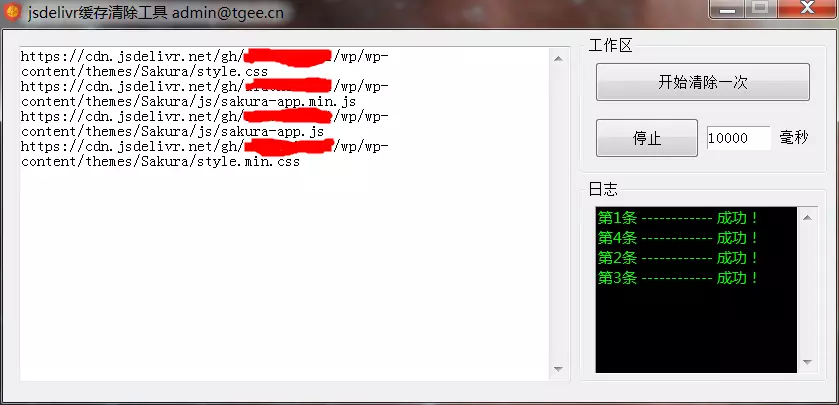Click the sakura-app.js URL line
The image size is (839, 405).
[x=205, y=124]
